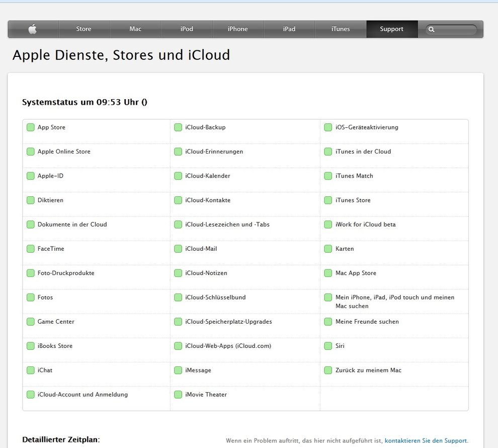Click the 'Detaillierter Zeitplan:' heading
This screenshot has width=498, height=448.
[x=61, y=440]
